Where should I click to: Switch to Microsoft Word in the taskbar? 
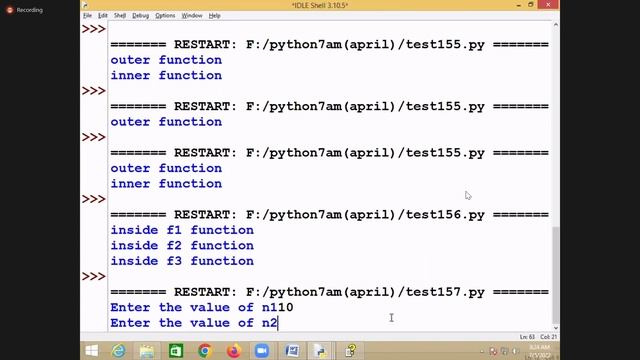coord(291,351)
